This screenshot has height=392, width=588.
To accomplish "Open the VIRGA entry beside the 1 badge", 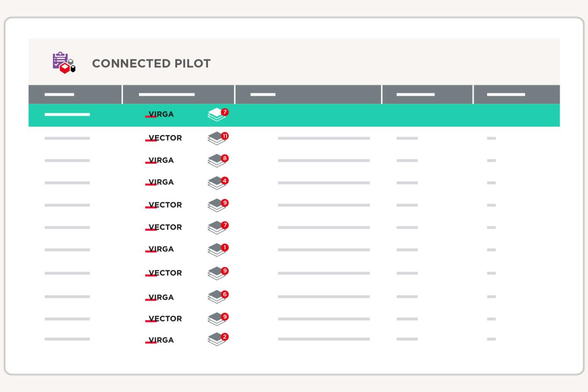I will point(161,249).
